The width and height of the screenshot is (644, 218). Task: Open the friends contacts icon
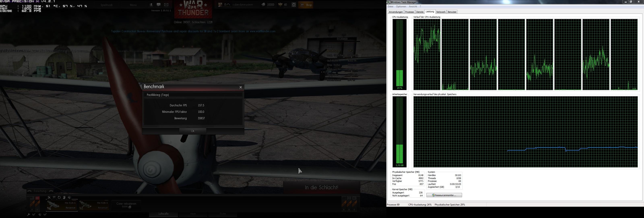(x=151, y=5)
